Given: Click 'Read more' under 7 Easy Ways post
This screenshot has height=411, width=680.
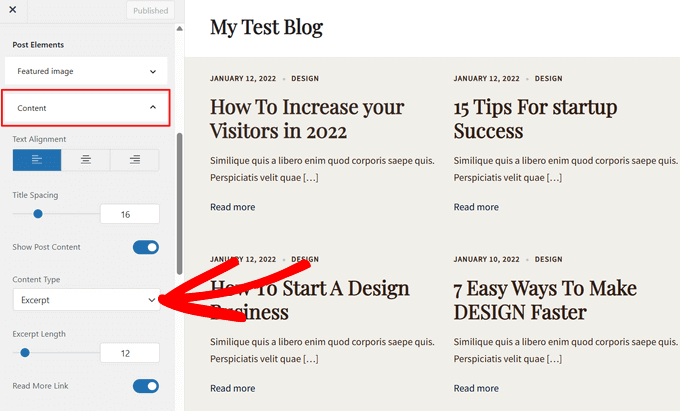Looking at the screenshot, I should click(476, 389).
